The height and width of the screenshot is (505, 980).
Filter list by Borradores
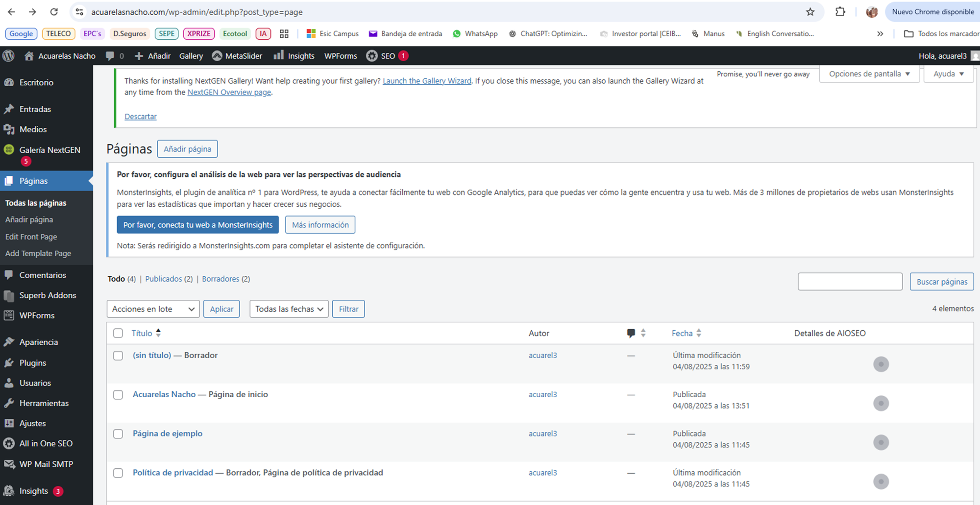point(220,279)
